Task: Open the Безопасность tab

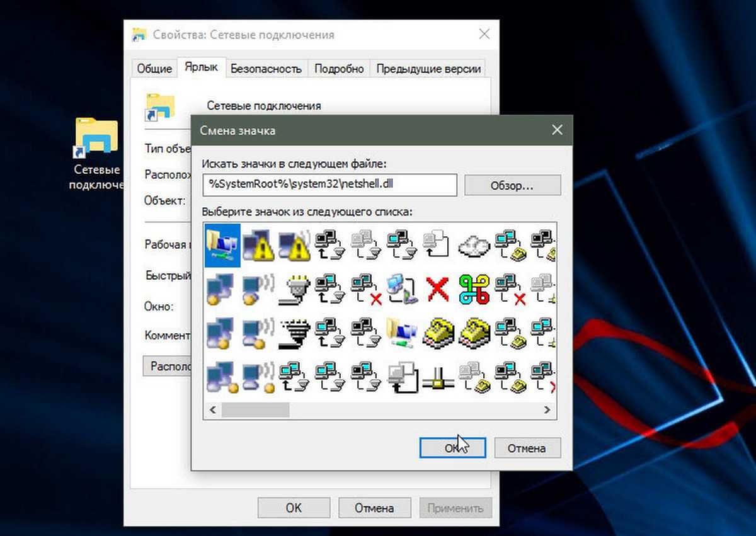Action: 266,69
